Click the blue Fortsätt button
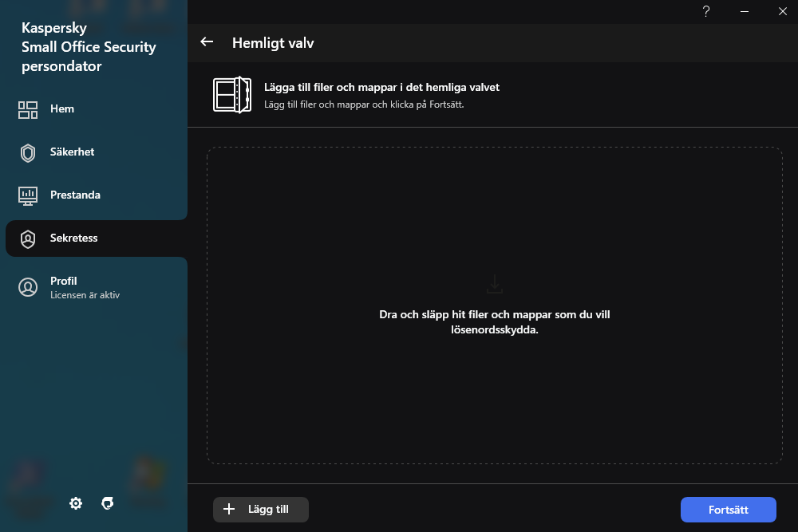This screenshot has width=798, height=532. [729, 509]
